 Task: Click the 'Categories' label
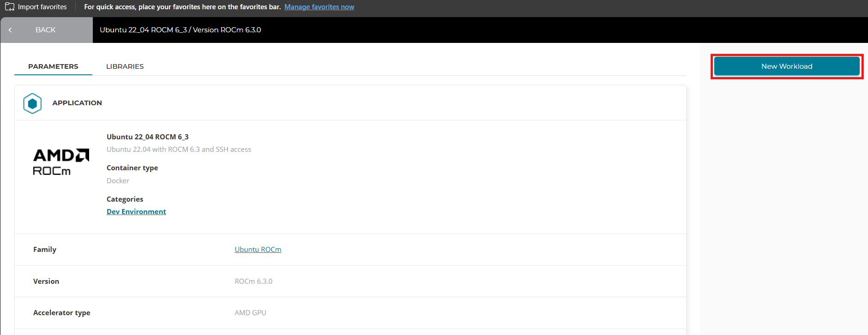[x=125, y=199]
